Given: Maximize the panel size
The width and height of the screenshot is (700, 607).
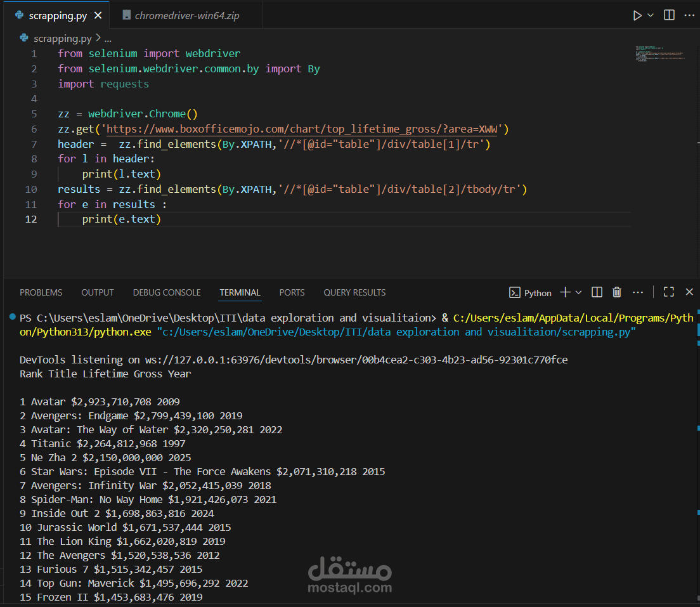Looking at the screenshot, I should (x=668, y=292).
